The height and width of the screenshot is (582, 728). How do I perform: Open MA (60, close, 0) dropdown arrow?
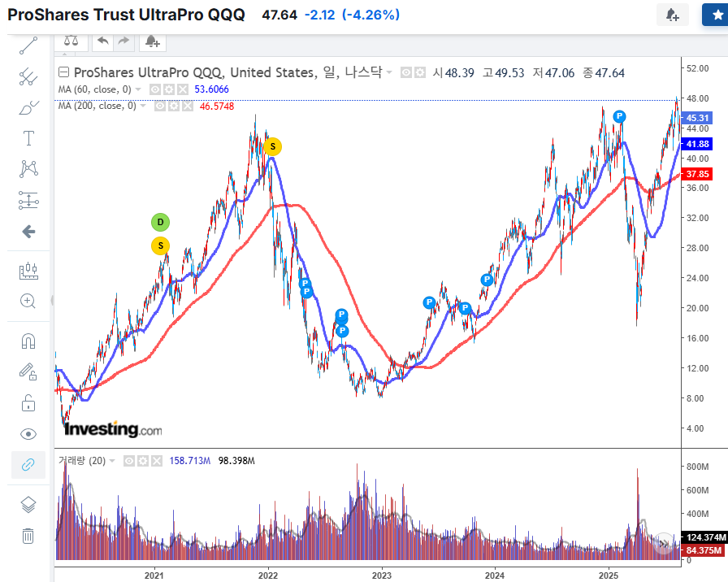click(x=138, y=89)
